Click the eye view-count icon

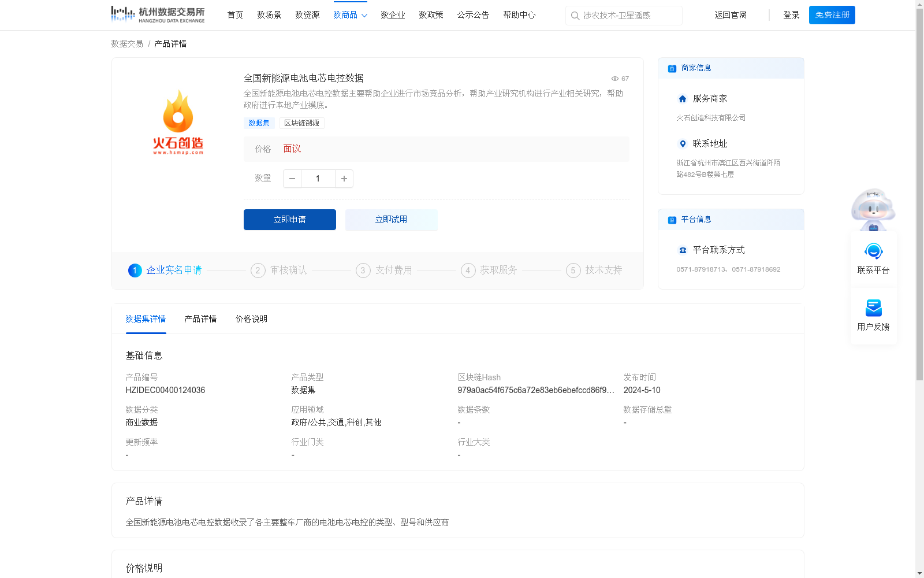click(615, 79)
